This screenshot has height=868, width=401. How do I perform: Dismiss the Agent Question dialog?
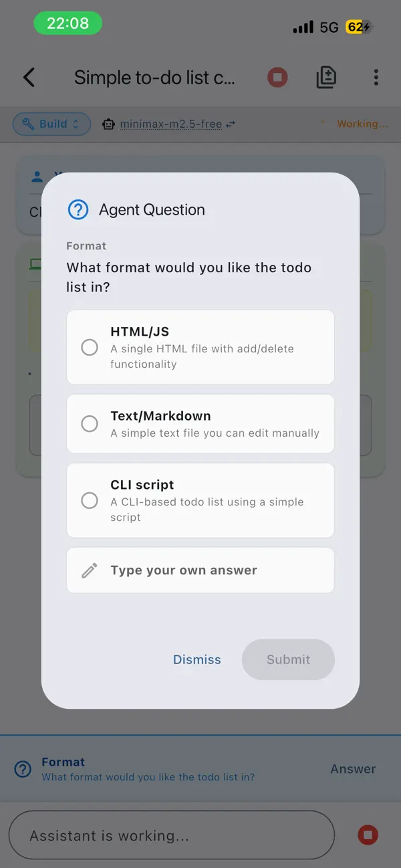[196, 659]
